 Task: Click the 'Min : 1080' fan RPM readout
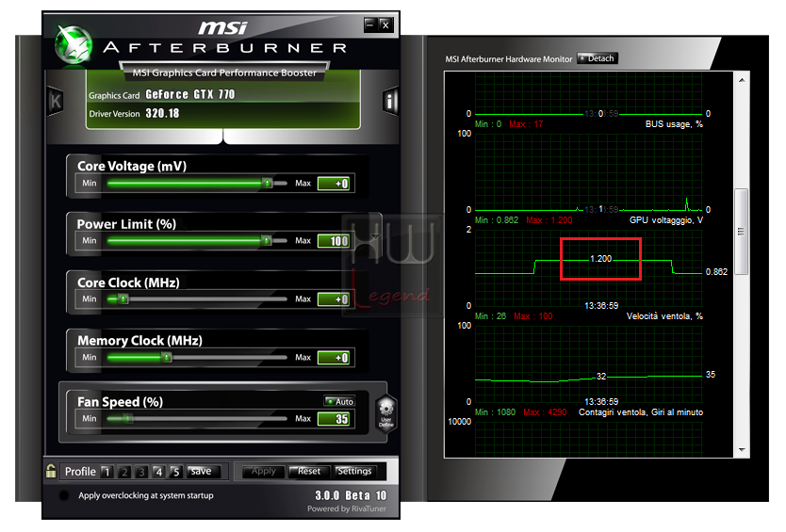[495, 412]
